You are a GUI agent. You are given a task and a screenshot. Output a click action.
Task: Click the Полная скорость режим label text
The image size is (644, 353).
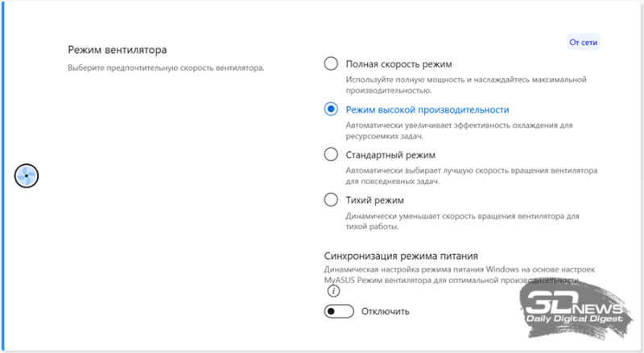pos(398,64)
